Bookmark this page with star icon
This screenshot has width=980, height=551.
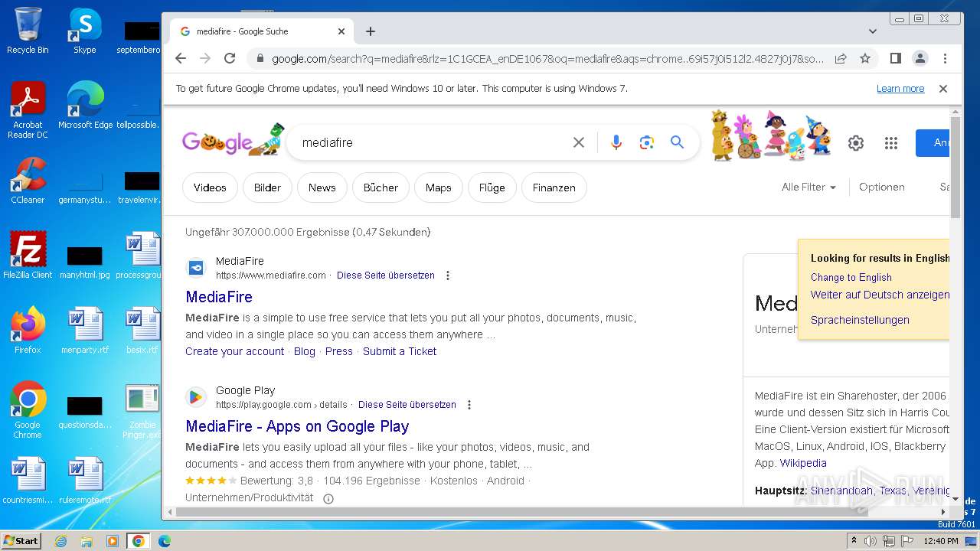(865, 58)
